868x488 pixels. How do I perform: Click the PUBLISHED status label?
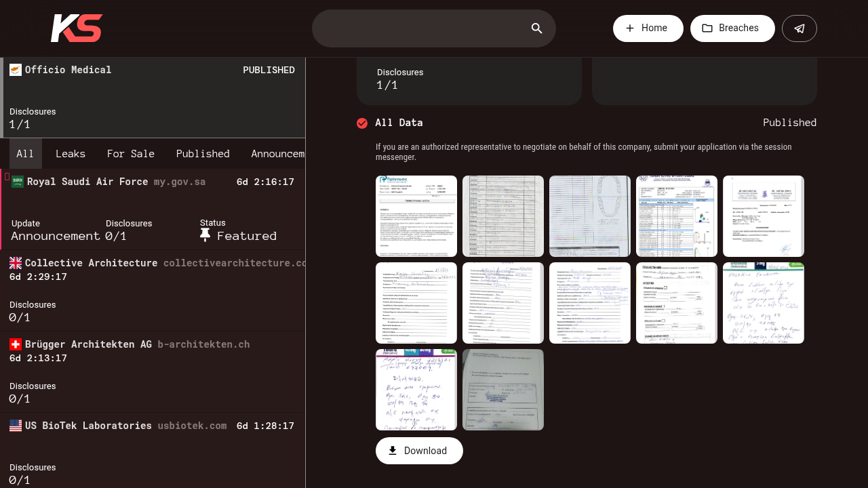click(269, 70)
